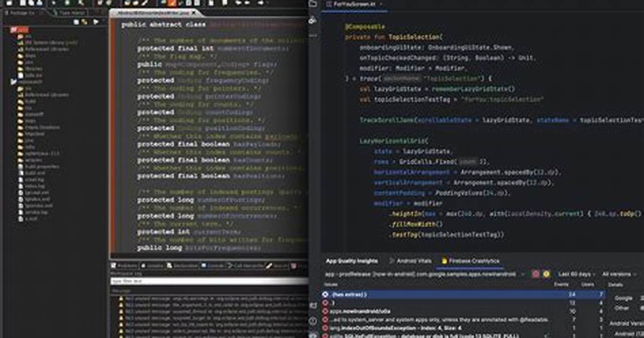Open the Javadoc tab in Eclipse

[x=152, y=266]
